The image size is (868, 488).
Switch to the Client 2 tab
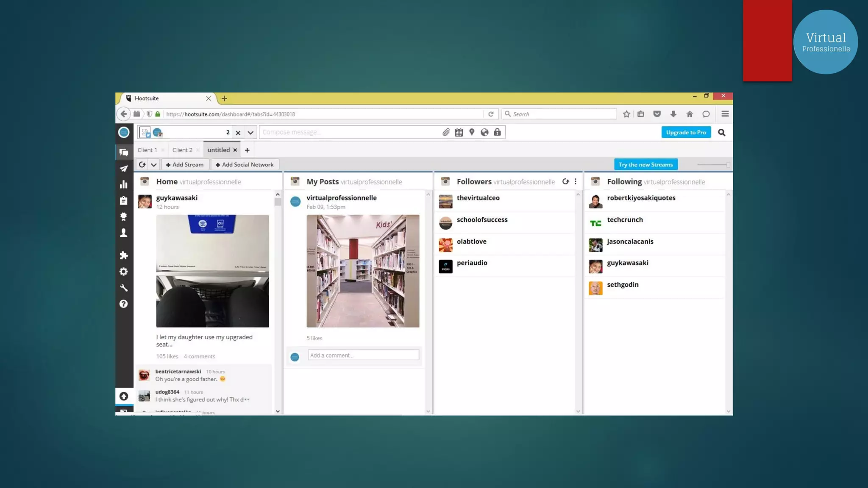tap(182, 150)
